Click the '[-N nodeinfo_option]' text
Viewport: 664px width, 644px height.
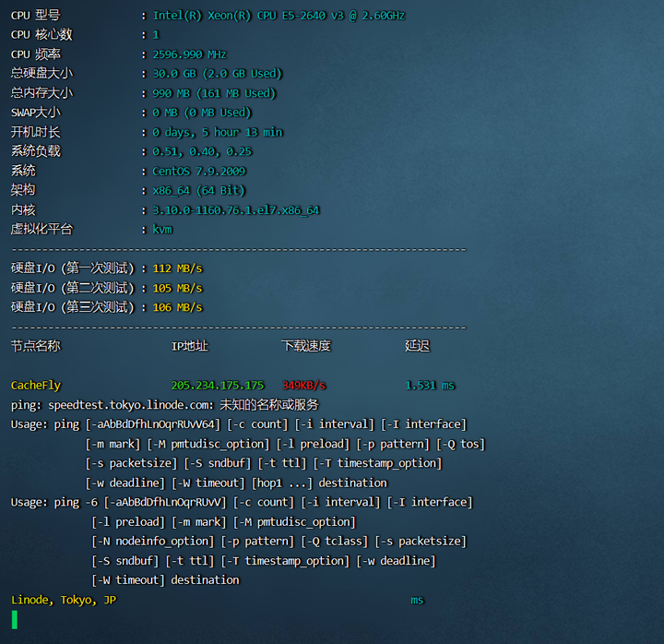coord(153,542)
